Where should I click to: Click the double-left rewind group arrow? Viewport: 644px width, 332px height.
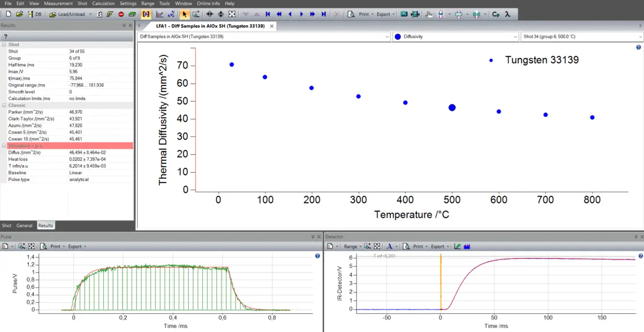click(279, 14)
